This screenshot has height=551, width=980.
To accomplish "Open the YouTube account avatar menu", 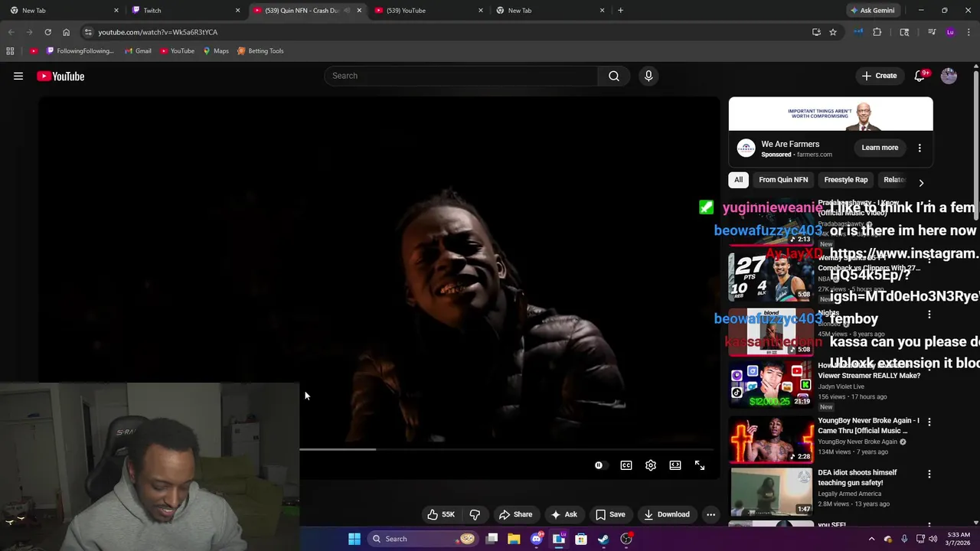I will click(949, 76).
